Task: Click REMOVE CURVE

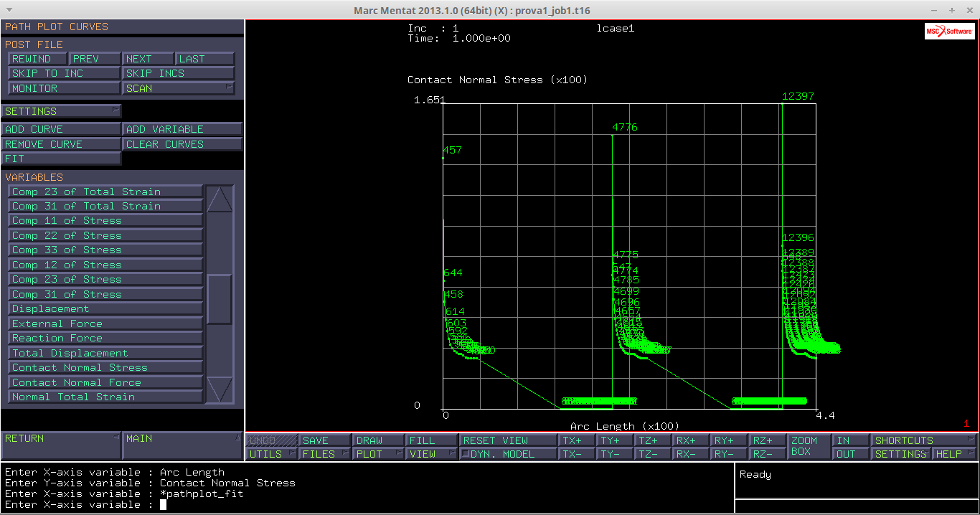Action: pos(61,144)
